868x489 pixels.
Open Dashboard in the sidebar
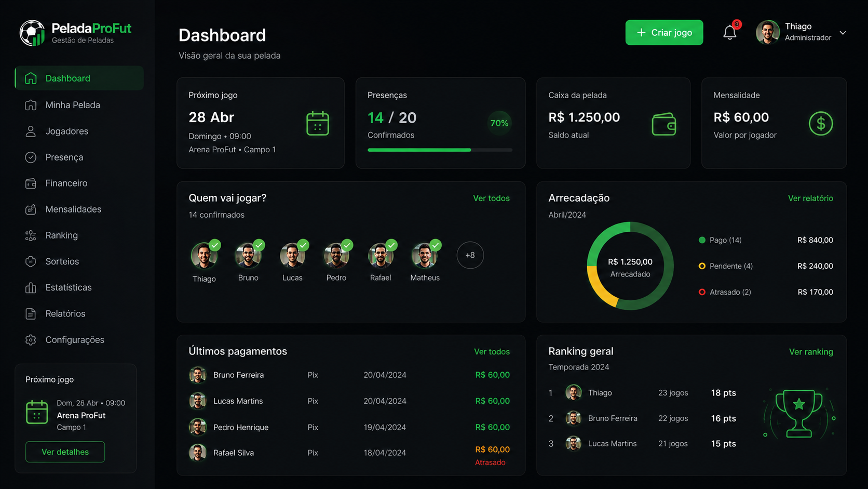(x=79, y=78)
